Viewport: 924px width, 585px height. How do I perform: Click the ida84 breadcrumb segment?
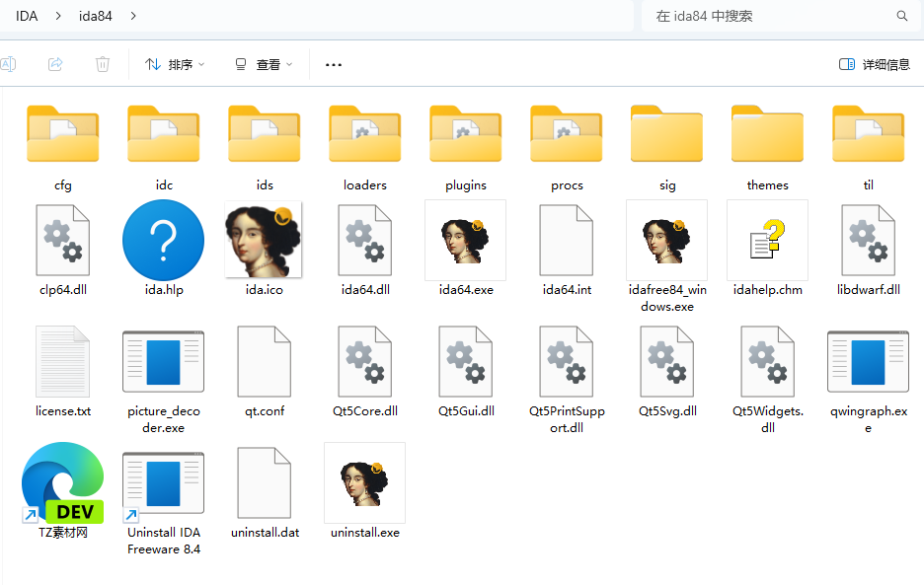pos(96,16)
